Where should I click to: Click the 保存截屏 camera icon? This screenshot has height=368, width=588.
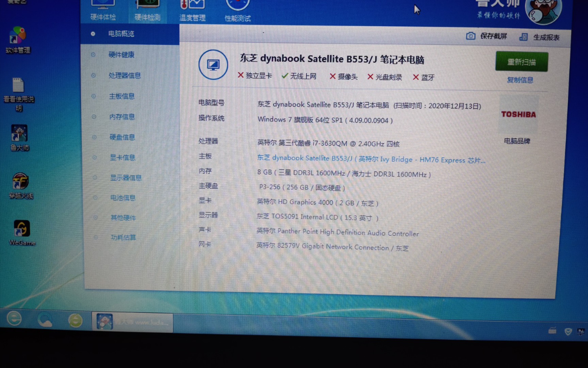point(471,36)
